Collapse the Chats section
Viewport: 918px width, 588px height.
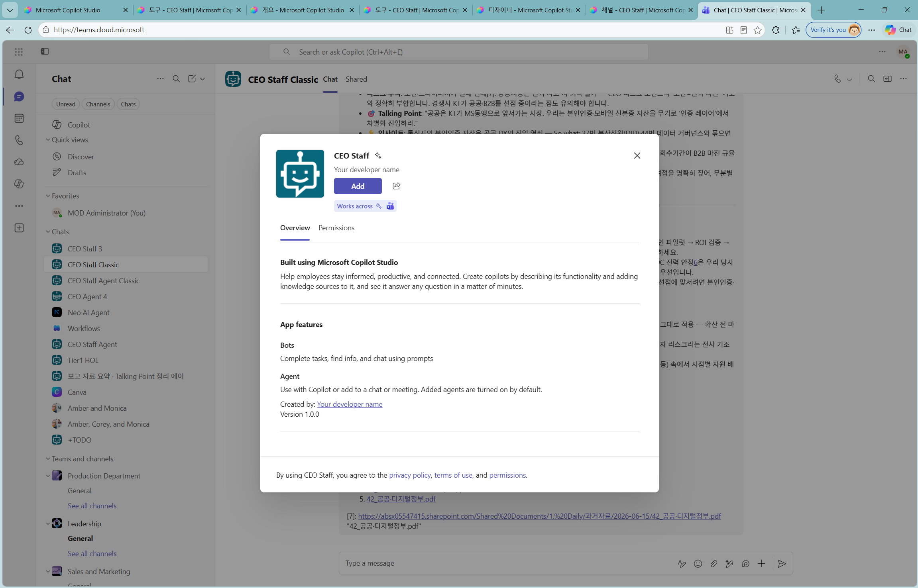[x=48, y=232]
